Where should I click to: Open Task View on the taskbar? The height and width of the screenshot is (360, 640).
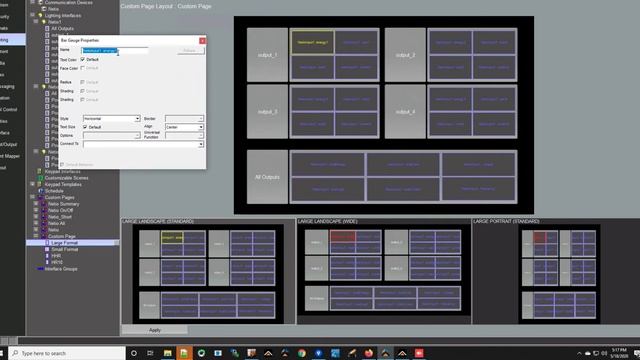click(x=150, y=353)
